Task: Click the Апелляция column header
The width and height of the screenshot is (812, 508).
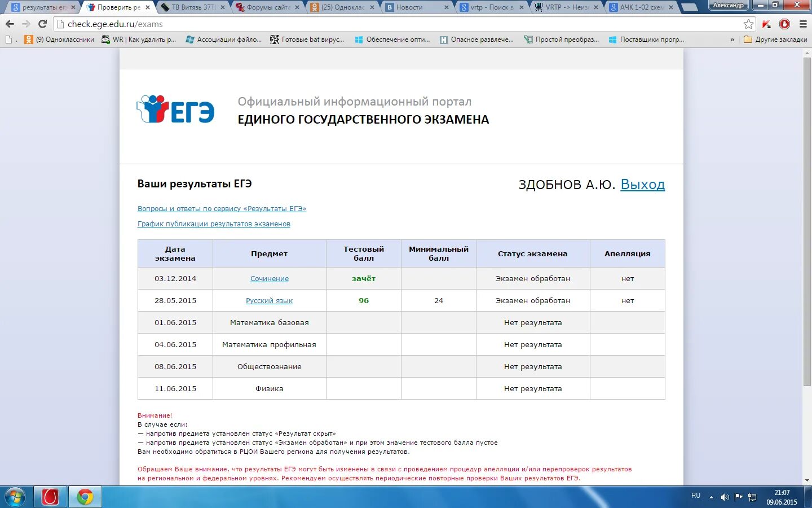Action: click(628, 253)
